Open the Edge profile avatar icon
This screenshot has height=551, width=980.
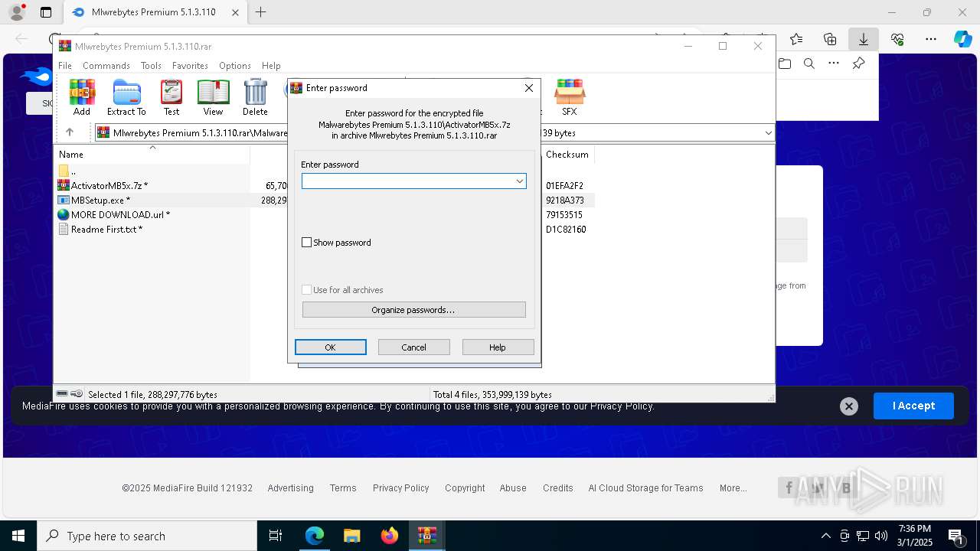coord(16,12)
